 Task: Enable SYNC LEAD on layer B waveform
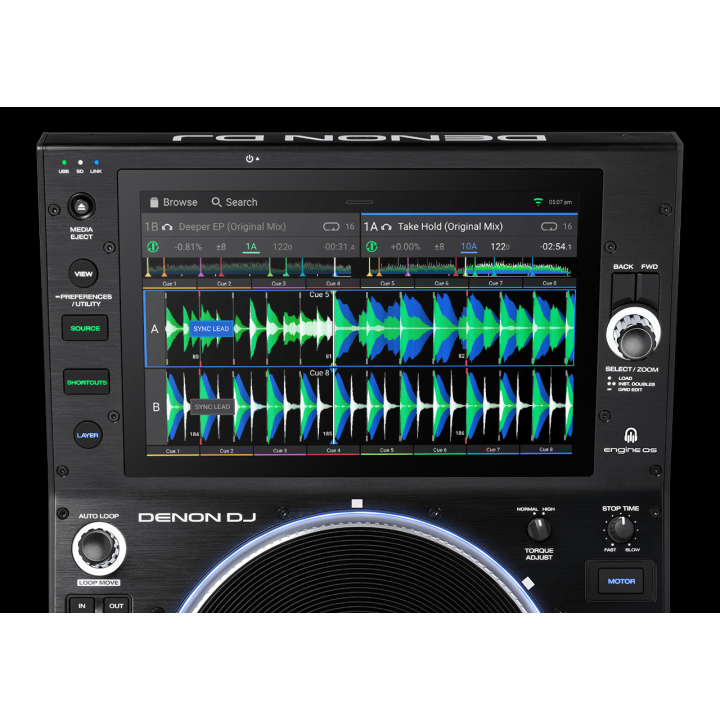[212, 406]
